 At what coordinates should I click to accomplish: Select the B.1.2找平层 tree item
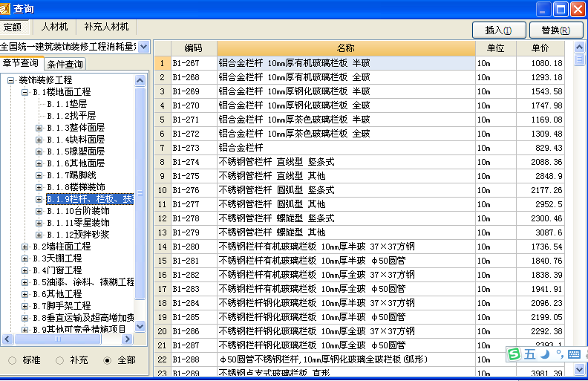71,116
